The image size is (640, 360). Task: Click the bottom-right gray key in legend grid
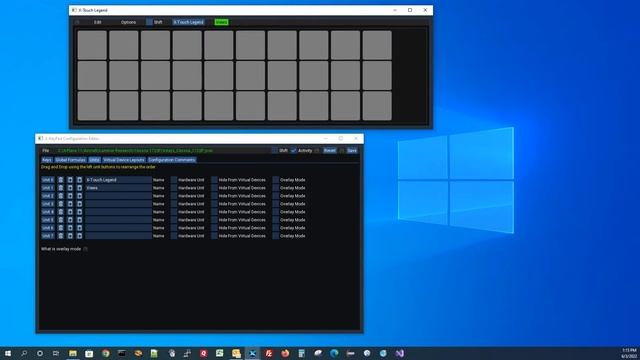[x=377, y=106]
